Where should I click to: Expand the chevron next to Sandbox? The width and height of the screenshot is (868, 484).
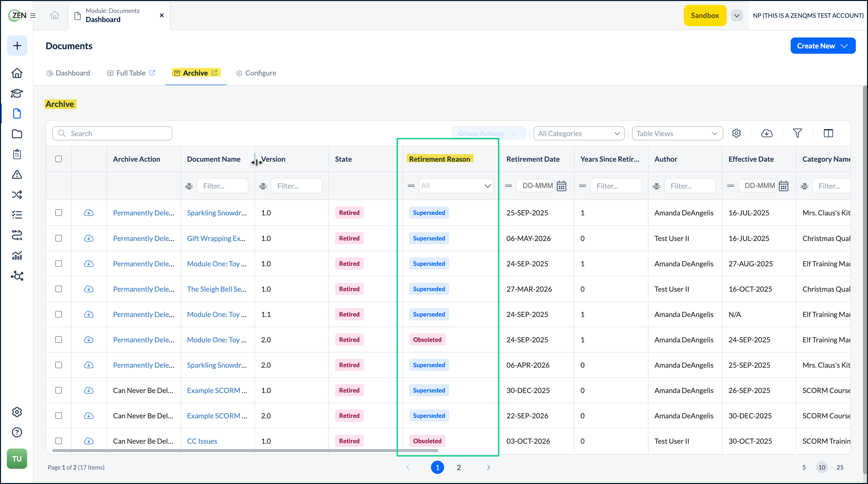coord(737,15)
